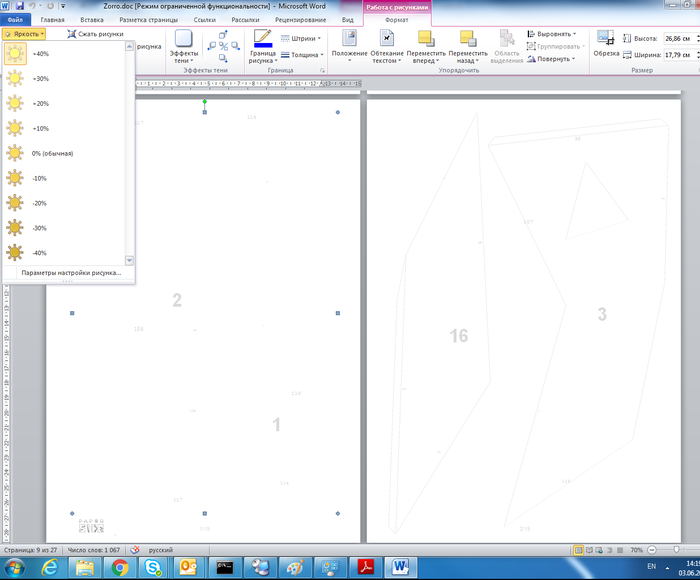
Task: Pick the 0% (обычная) brightness option
Action: 50,153
